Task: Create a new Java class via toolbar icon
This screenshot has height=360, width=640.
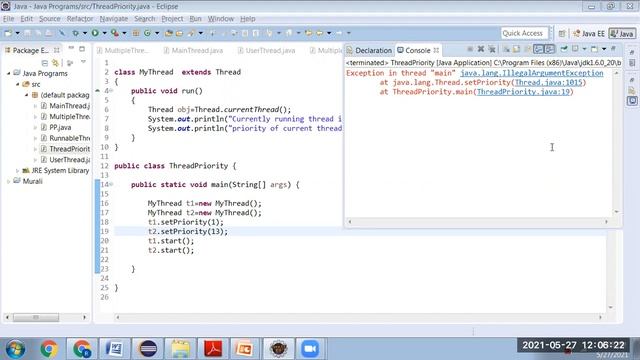Action: pos(147,33)
